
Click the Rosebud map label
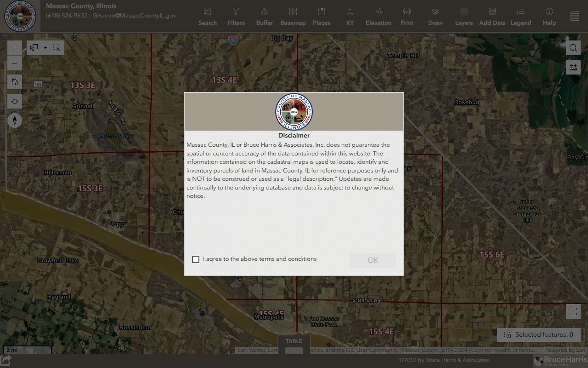coord(467,102)
